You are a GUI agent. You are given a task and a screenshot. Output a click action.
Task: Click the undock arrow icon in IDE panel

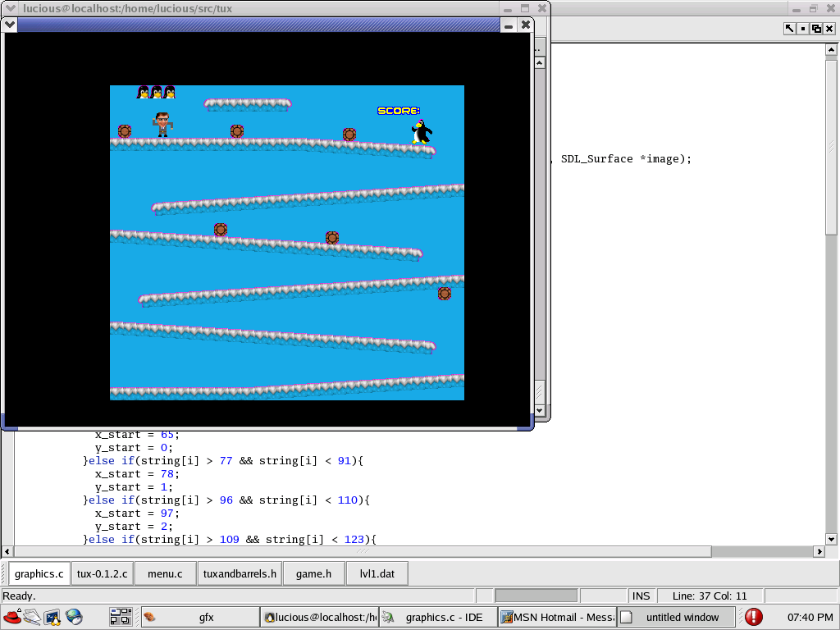[789, 29]
